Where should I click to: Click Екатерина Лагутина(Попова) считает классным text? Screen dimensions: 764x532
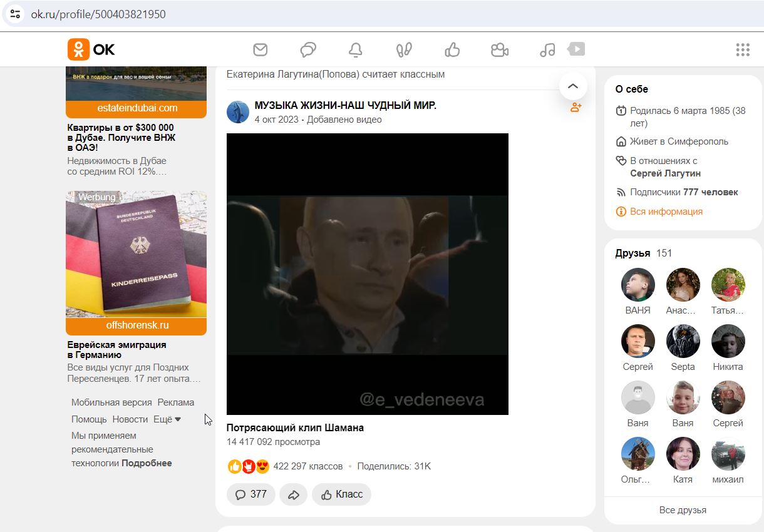(x=336, y=74)
